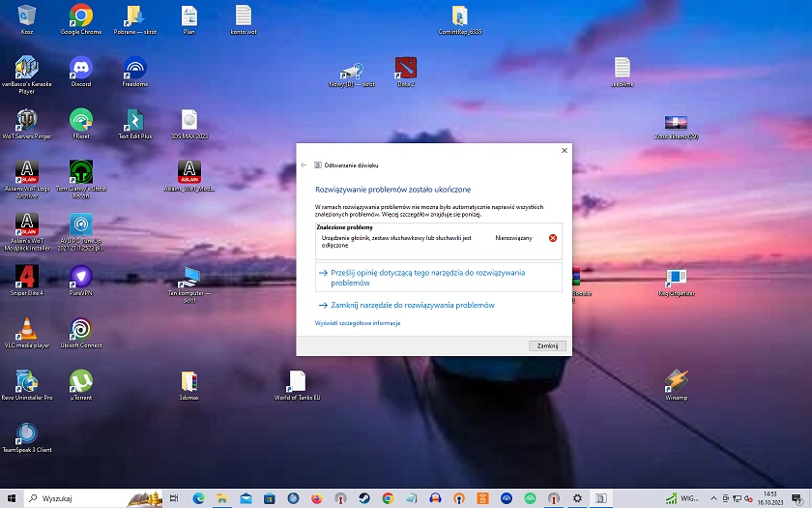This screenshot has height=508, width=812.
Task: Select the VLC media player icon
Action: tap(27, 328)
